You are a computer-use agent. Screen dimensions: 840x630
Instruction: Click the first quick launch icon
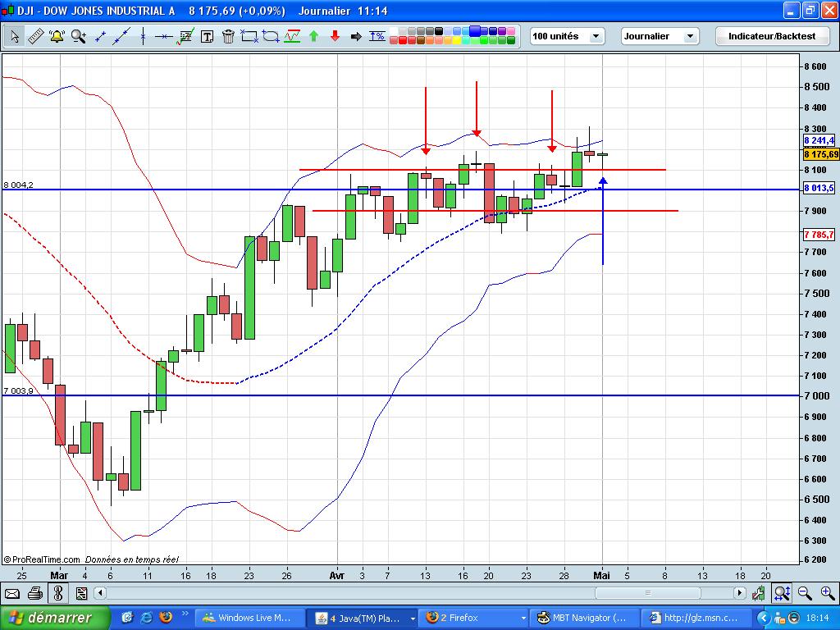coord(126,618)
